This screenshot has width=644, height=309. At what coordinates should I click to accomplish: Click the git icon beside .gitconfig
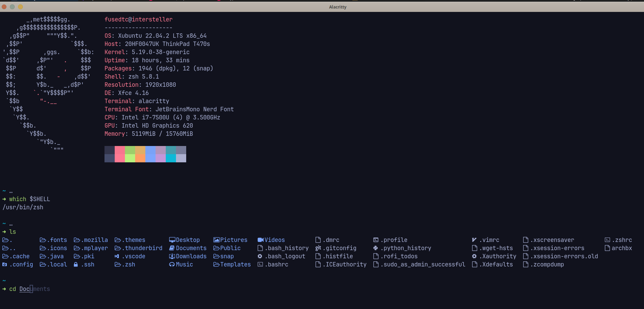(318, 248)
